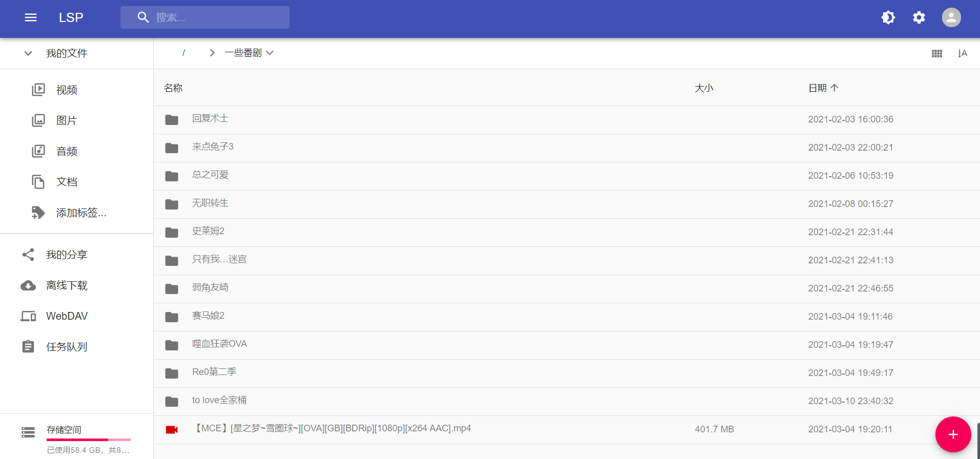Open 文档 label in sidebar
980x459 pixels.
coord(67,182)
